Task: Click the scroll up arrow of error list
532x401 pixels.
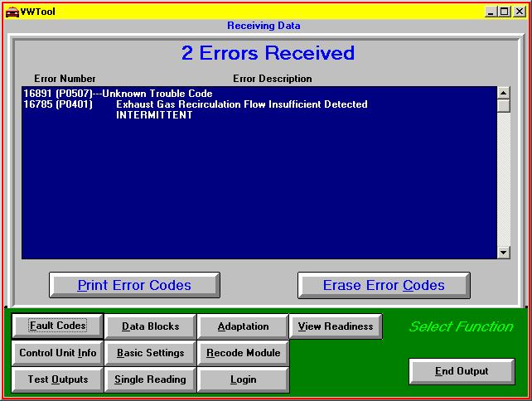Action: point(504,93)
